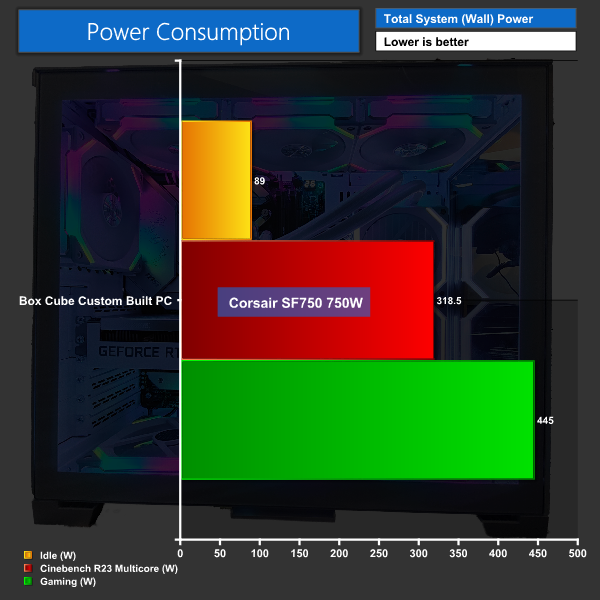The image size is (600, 600).
Task: Click the '500' axis tick label
Action: click(577, 553)
